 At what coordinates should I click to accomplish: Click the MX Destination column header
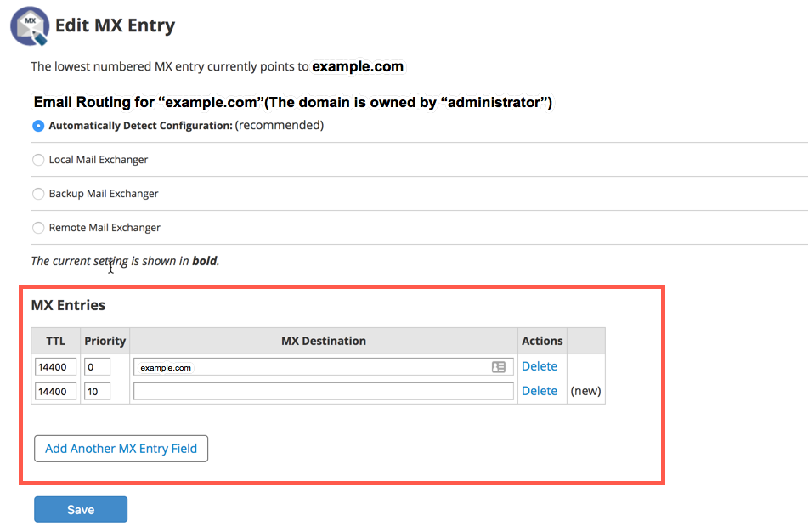(x=324, y=341)
